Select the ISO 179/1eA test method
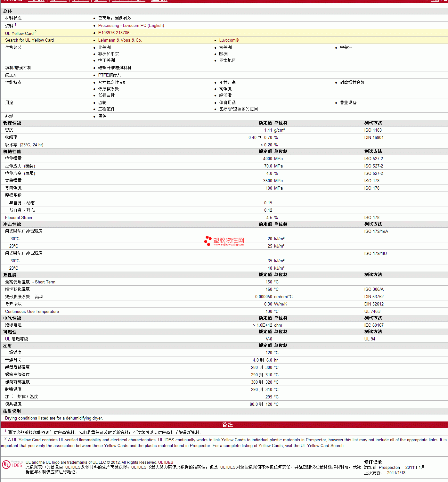Image resolution: width=448 pixels, height=482 pixels. click(376, 232)
